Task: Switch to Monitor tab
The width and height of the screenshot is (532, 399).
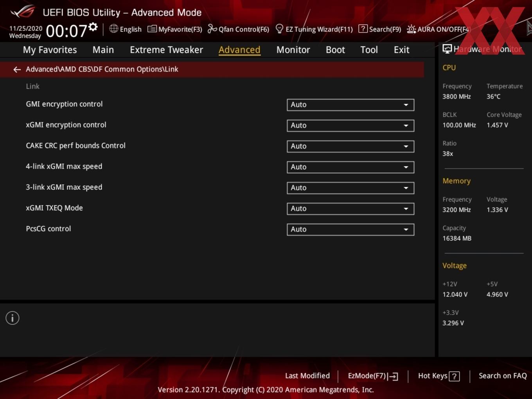Action: coord(293,50)
